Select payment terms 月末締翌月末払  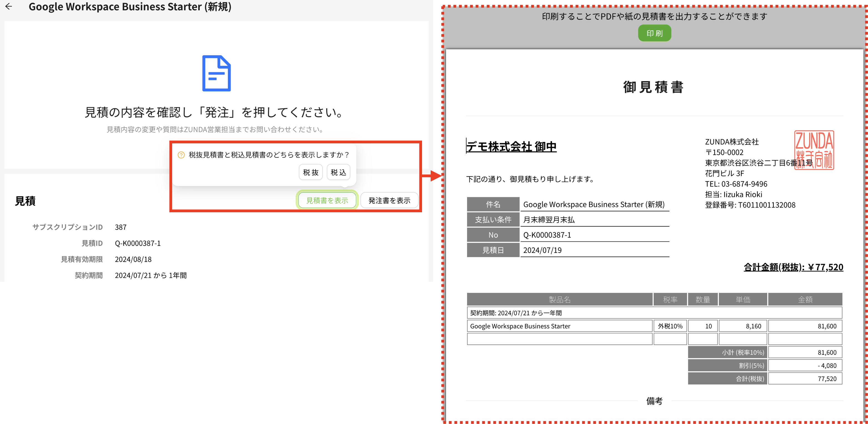click(x=549, y=220)
